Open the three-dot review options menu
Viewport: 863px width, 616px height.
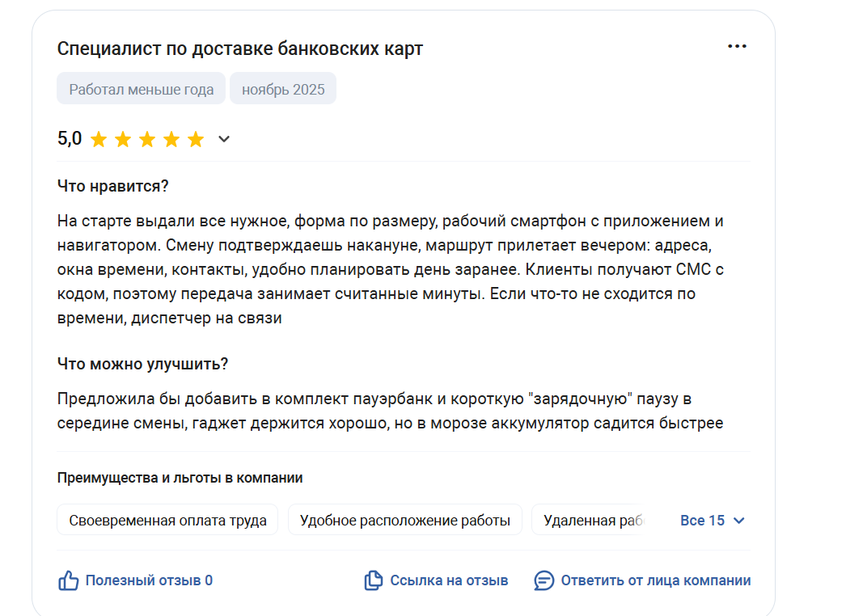click(737, 46)
